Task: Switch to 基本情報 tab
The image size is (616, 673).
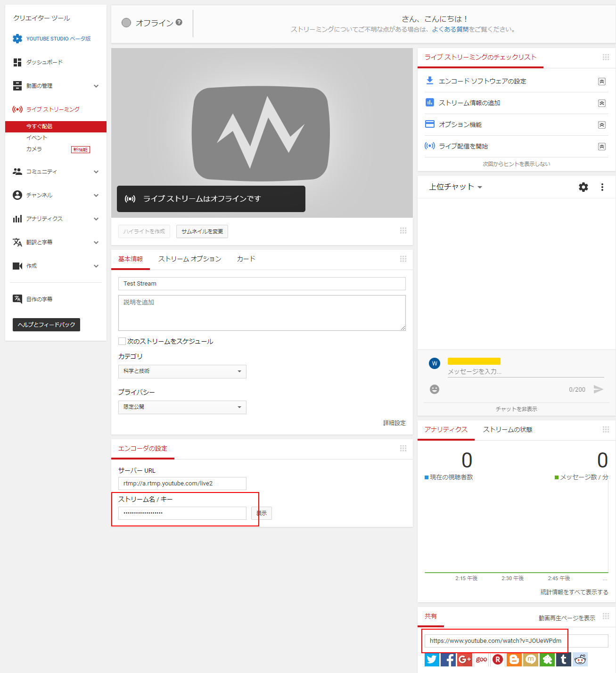Action: 131,259
